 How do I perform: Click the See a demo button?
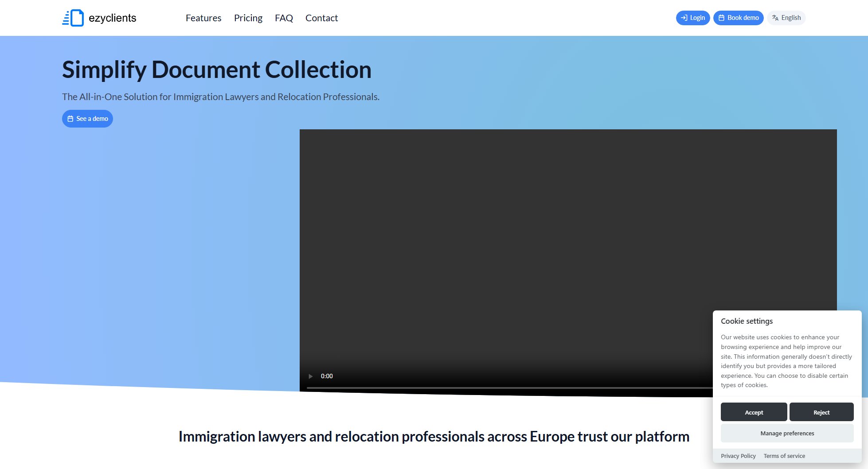click(x=87, y=118)
